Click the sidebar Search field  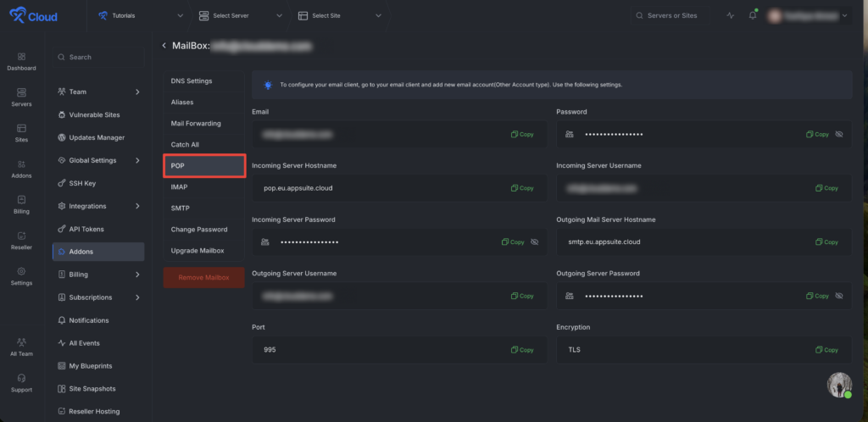point(98,57)
